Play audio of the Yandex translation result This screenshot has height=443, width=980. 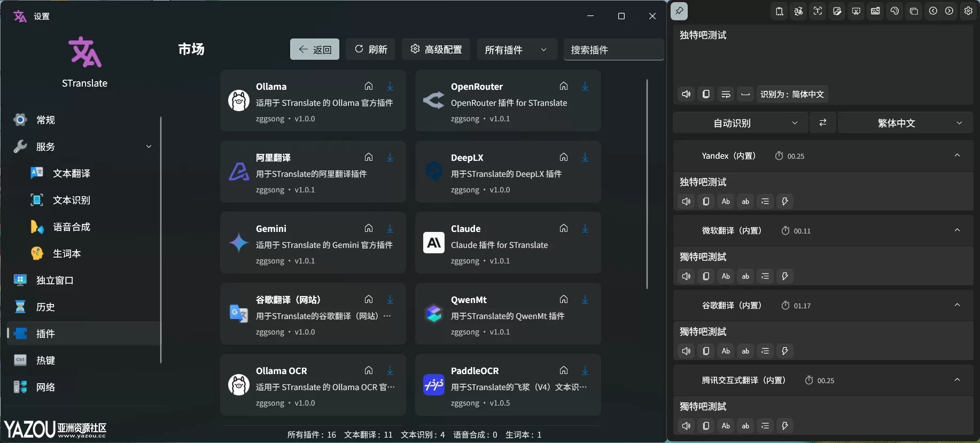tap(686, 201)
